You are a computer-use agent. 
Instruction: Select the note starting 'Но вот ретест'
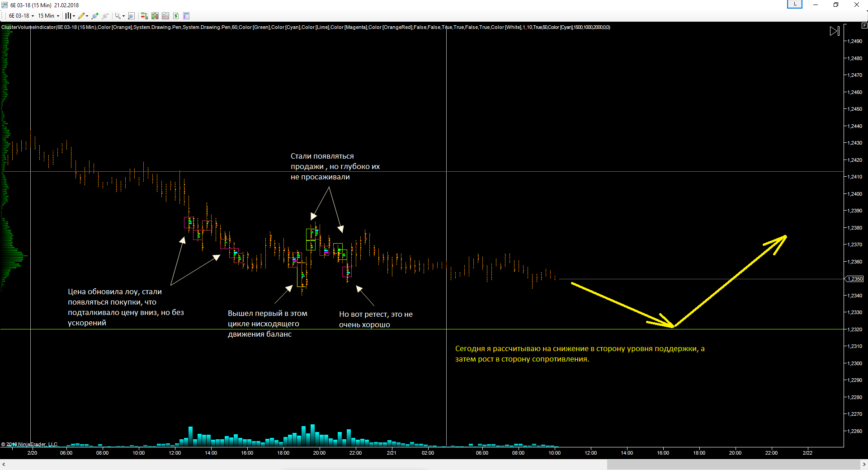tap(376, 319)
